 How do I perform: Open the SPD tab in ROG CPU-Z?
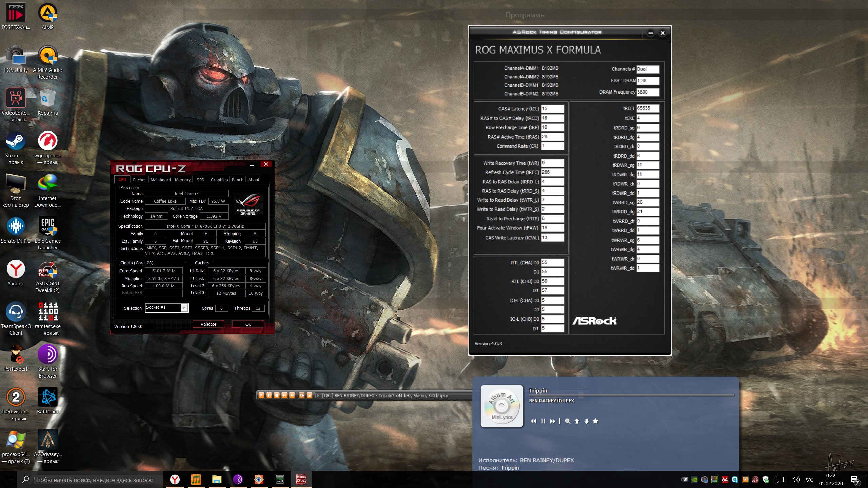[x=200, y=180]
